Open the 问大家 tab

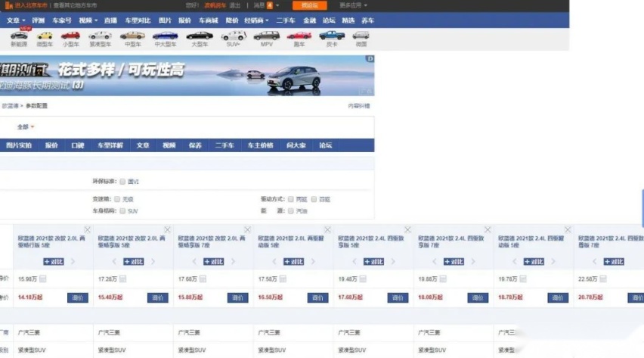click(x=296, y=145)
